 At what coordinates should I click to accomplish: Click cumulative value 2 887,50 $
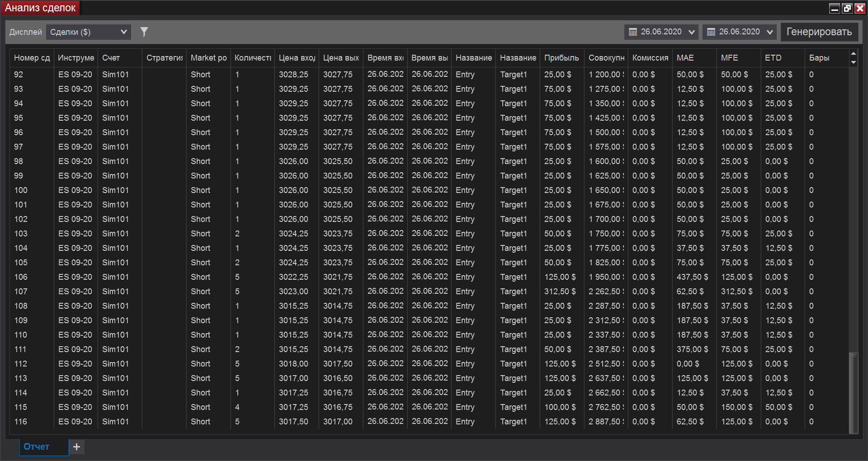click(606, 422)
